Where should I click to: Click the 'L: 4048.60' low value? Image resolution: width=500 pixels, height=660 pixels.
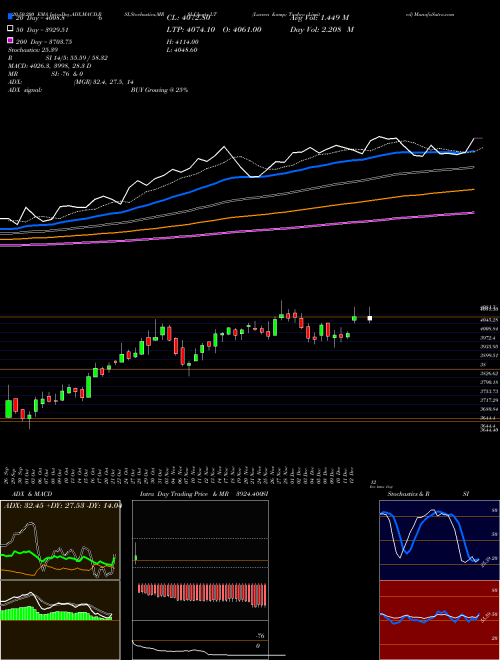click(x=182, y=50)
